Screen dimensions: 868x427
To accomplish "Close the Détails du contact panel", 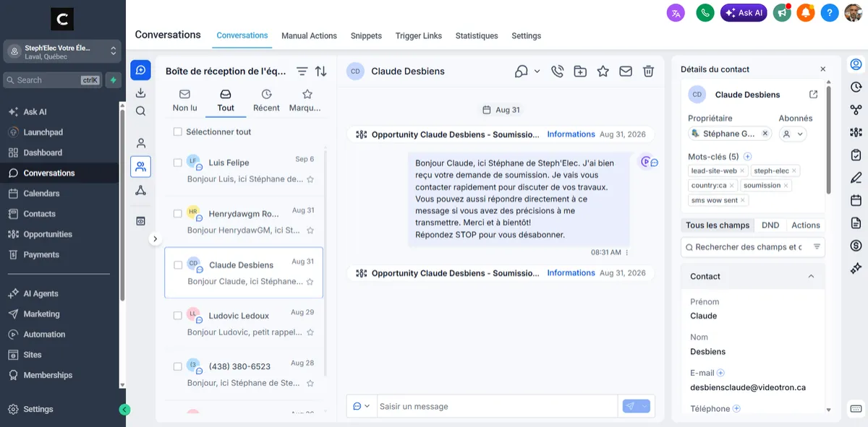I will coord(823,69).
